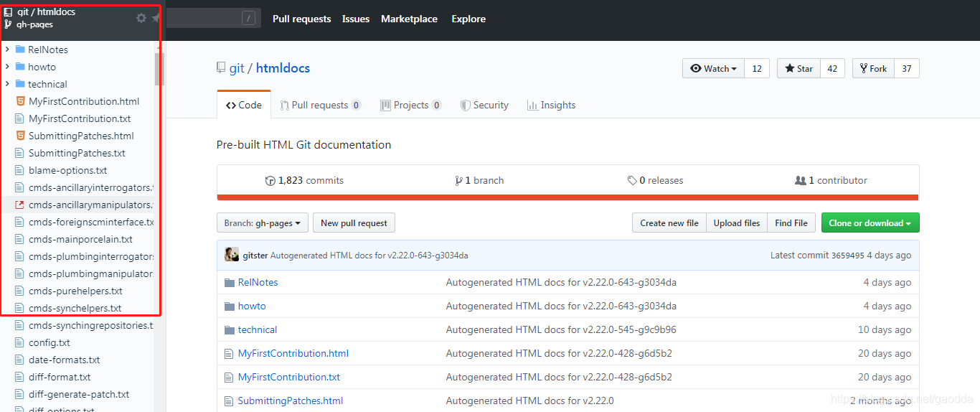980x412 pixels.
Task: Open MyFirstContribution.txt in main file list
Action: click(289, 377)
